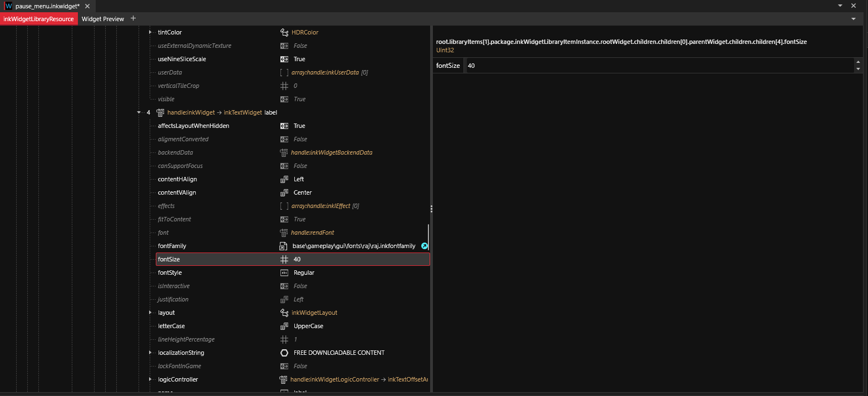Select the letterCase UpperCase value
Screen dimensions: 868x396
[x=308, y=326]
